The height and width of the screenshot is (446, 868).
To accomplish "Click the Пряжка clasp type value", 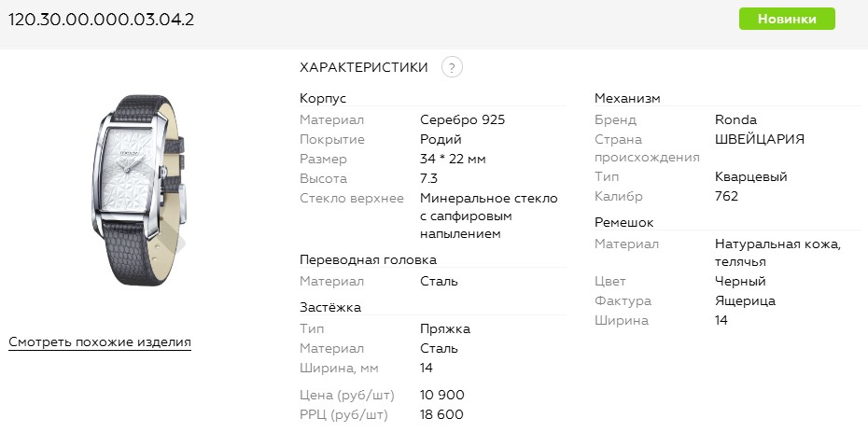I will pyautogui.click(x=445, y=328).
